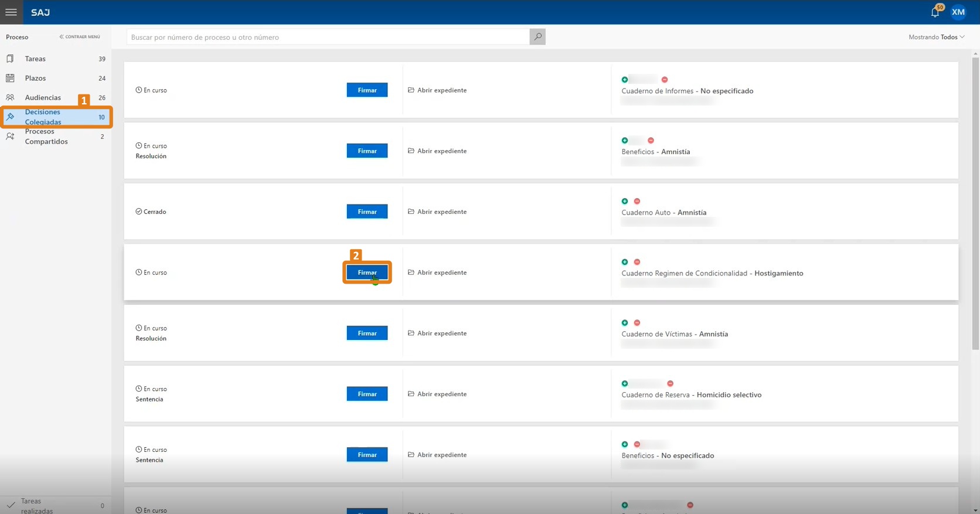Click 'Cuaderno Auto - Amnistía' text
This screenshot has height=514, width=980.
click(x=664, y=213)
